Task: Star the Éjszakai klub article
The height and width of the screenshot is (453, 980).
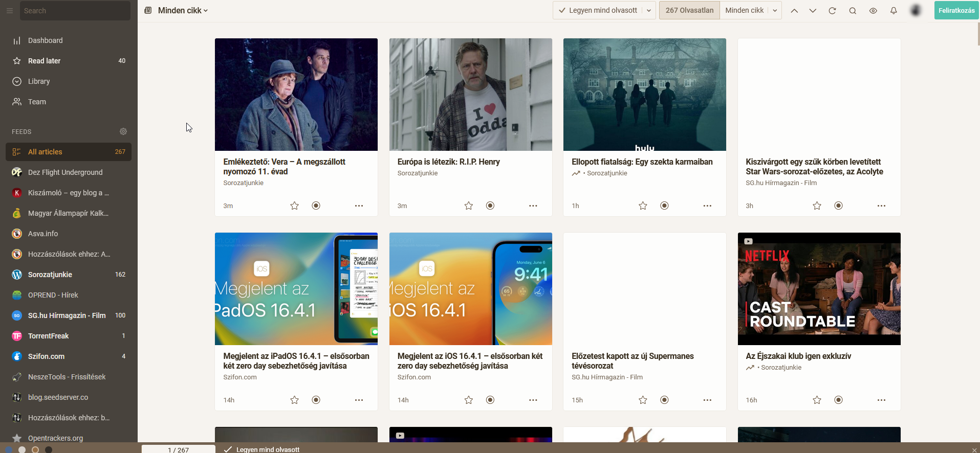Action: point(817,400)
